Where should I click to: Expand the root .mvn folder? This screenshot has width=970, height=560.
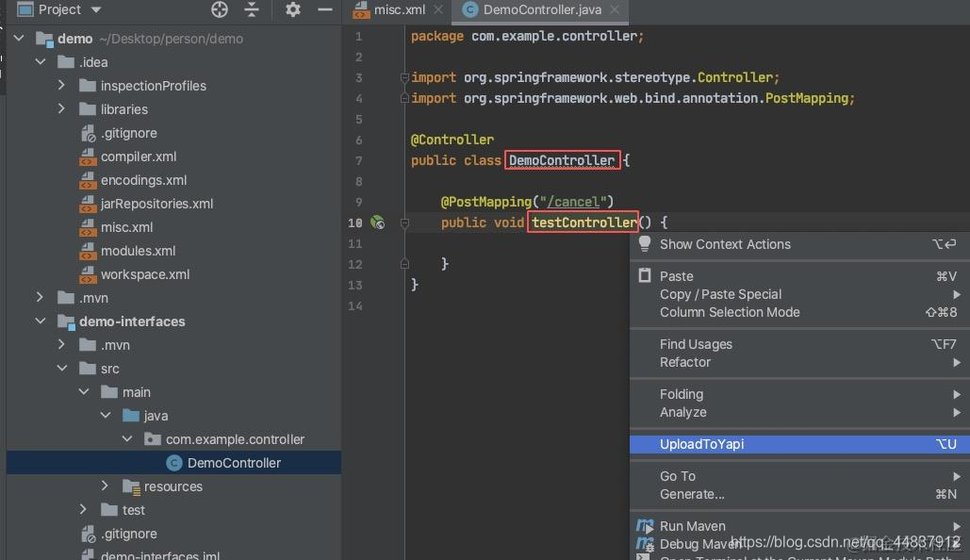(x=40, y=298)
